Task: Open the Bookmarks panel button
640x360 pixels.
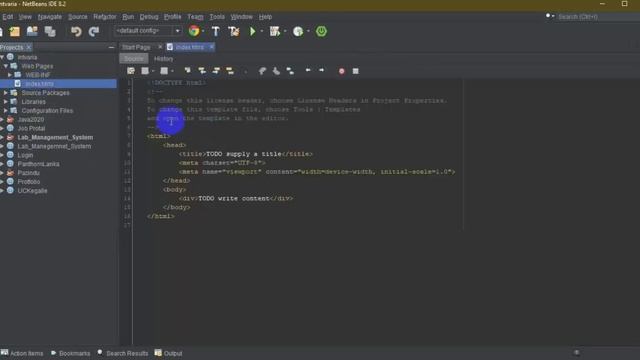Action: 71,353
